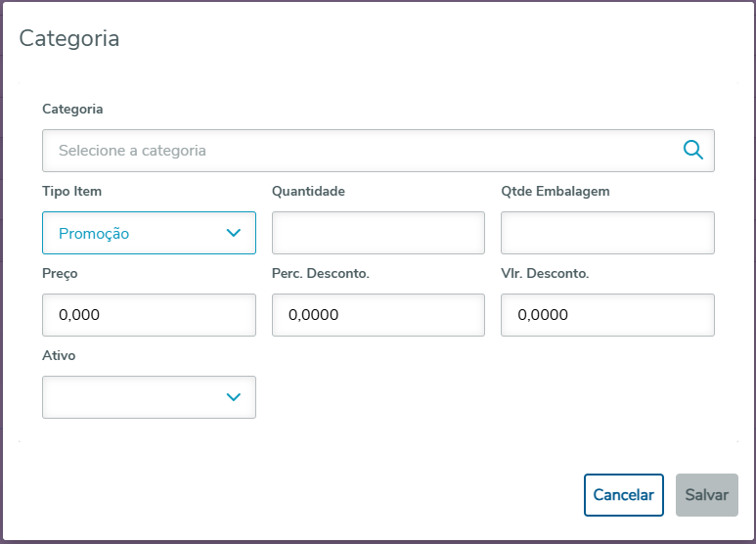The height and width of the screenshot is (544, 756).
Task: Focus the Preço field showing 0,000
Action: pyautogui.click(x=149, y=315)
